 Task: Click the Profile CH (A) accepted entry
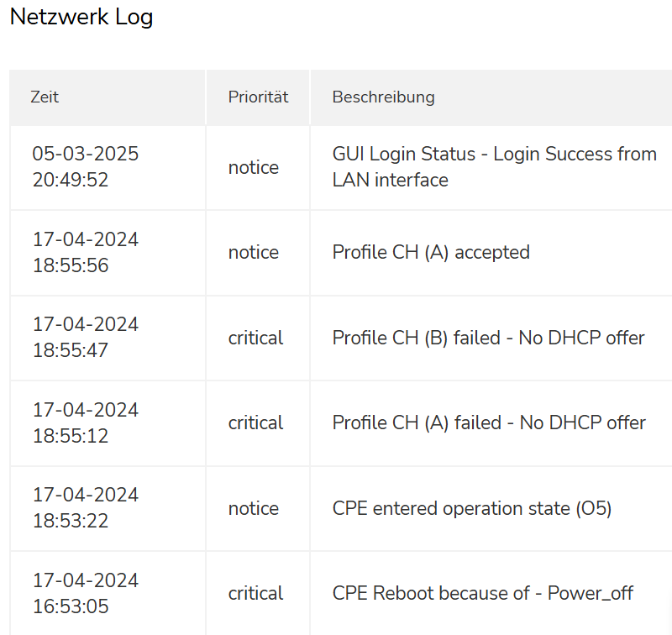tap(431, 252)
